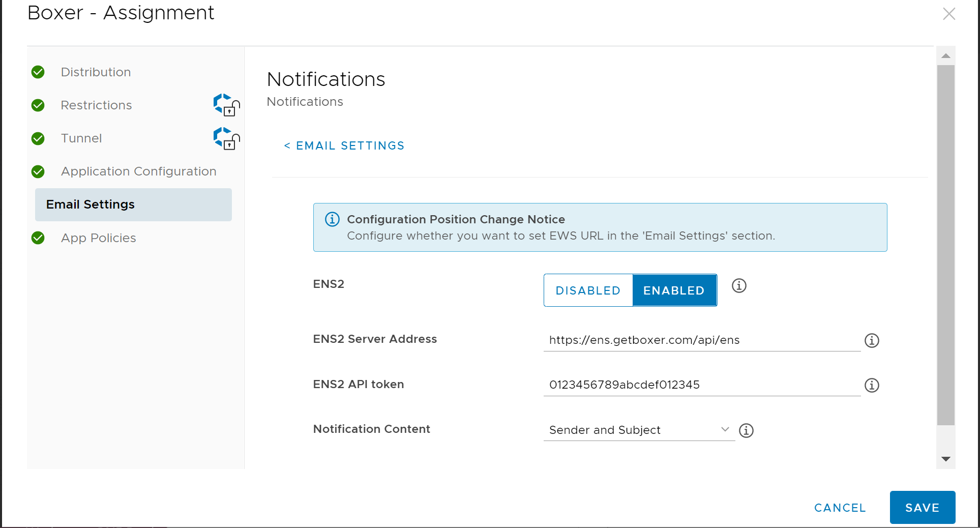Click the Notifications heading
Viewport: 980px width, 528px height.
(x=326, y=79)
